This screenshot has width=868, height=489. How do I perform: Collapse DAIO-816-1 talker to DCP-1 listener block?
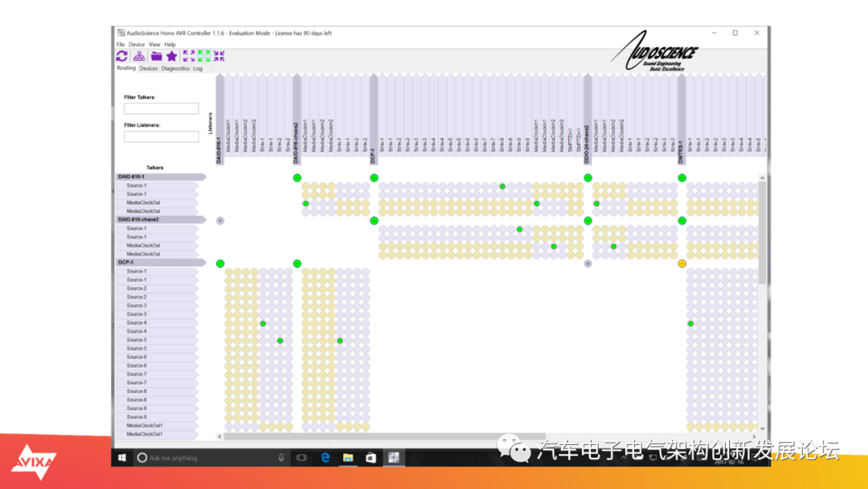[375, 178]
